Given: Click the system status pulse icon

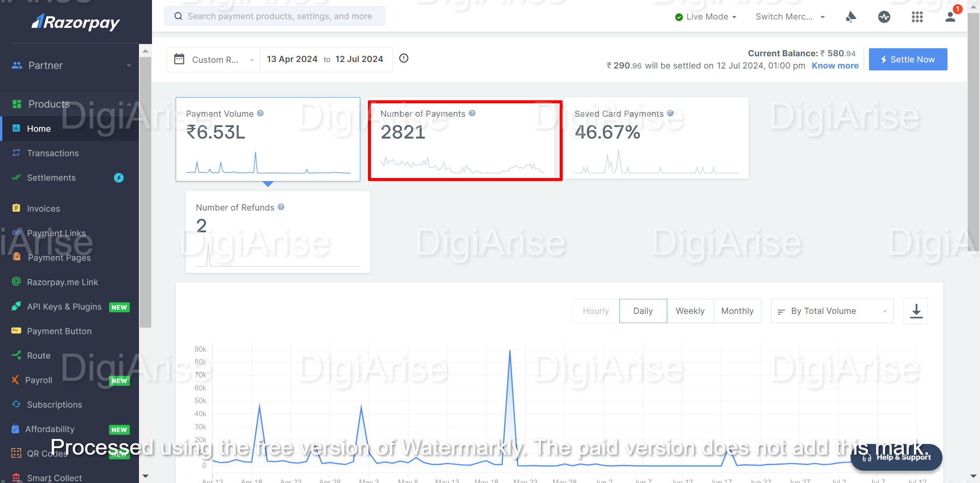Looking at the screenshot, I should pos(884,17).
